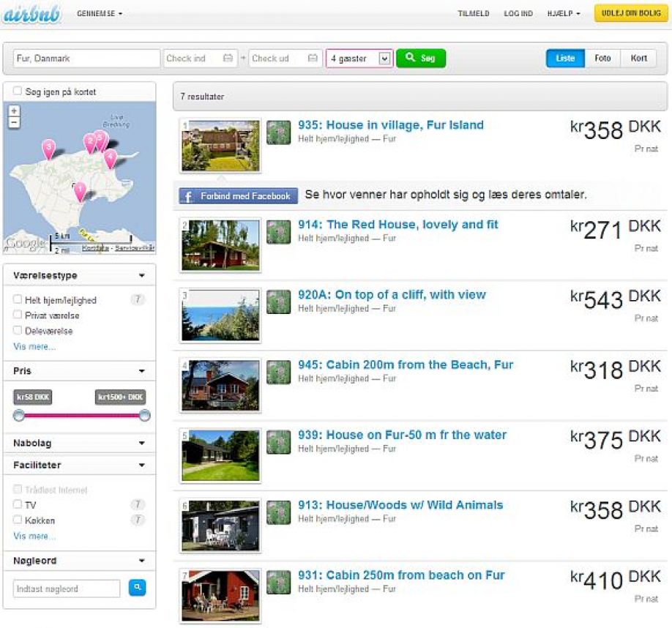The width and height of the screenshot is (672, 628).
Task: Zoom out on the map
Action: (14, 122)
